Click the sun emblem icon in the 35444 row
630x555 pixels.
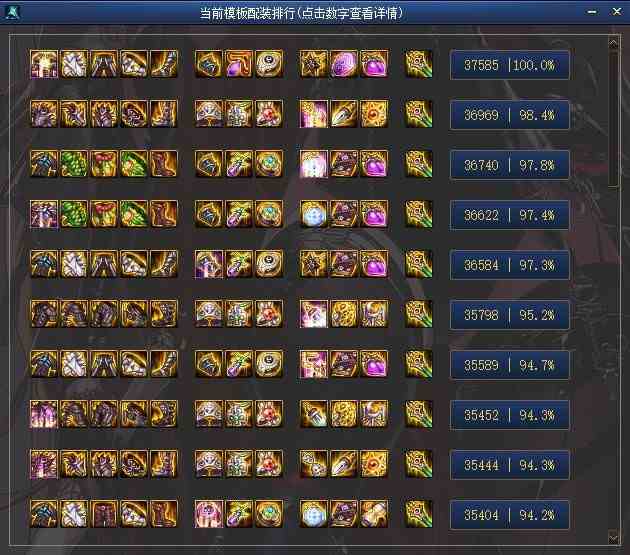[374, 464]
